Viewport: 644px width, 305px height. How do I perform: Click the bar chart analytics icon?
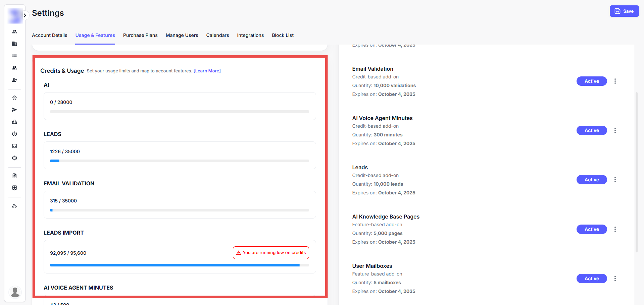[x=14, y=122]
